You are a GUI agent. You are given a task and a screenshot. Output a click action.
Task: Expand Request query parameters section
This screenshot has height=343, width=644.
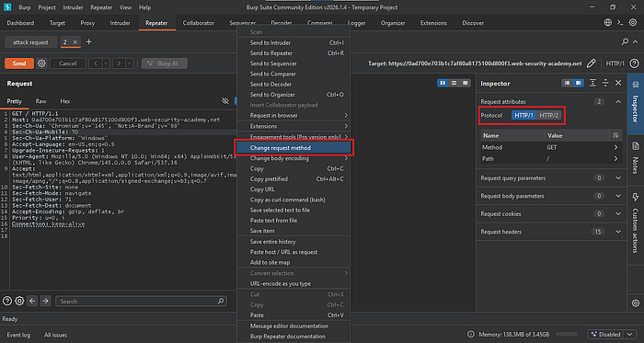coord(618,178)
